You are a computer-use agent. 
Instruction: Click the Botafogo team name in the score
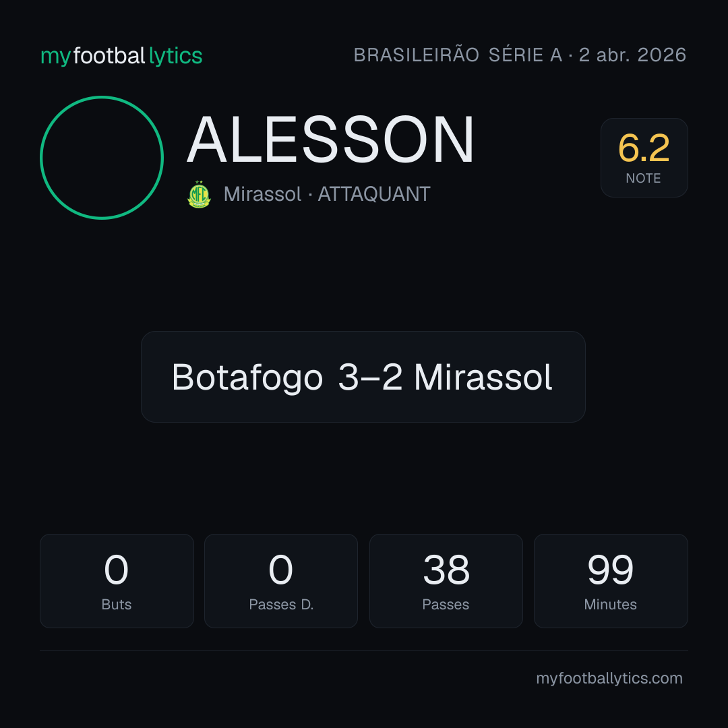(x=247, y=377)
